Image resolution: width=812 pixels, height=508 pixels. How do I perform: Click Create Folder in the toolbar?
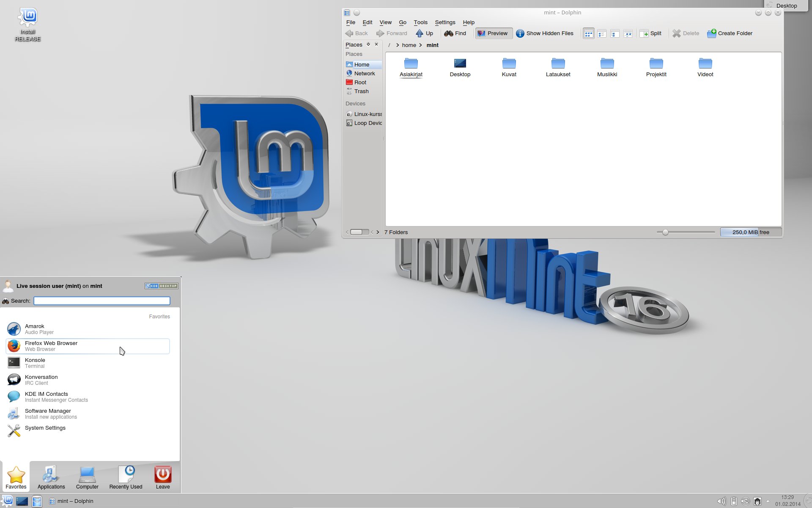(730, 33)
